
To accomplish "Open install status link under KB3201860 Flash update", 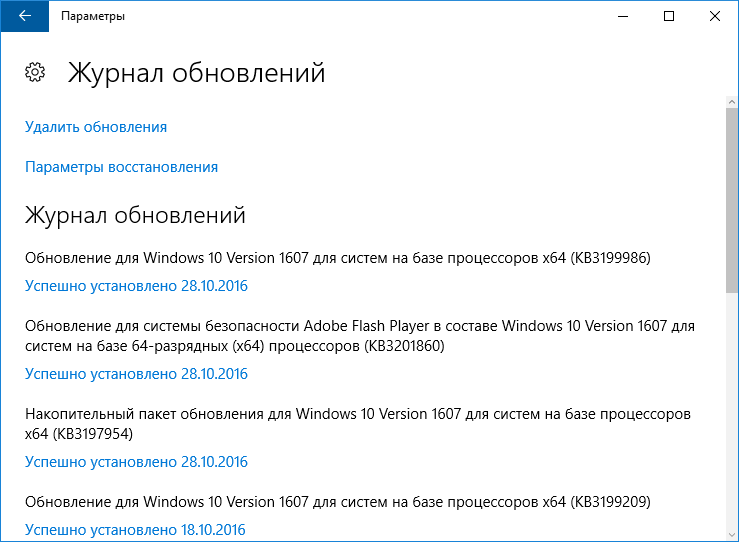I will coord(136,374).
